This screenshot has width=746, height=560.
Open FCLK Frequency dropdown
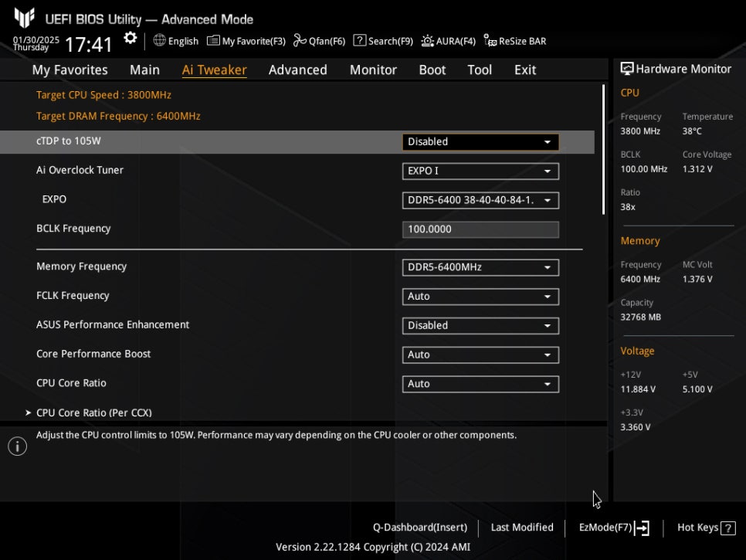pos(480,297)
